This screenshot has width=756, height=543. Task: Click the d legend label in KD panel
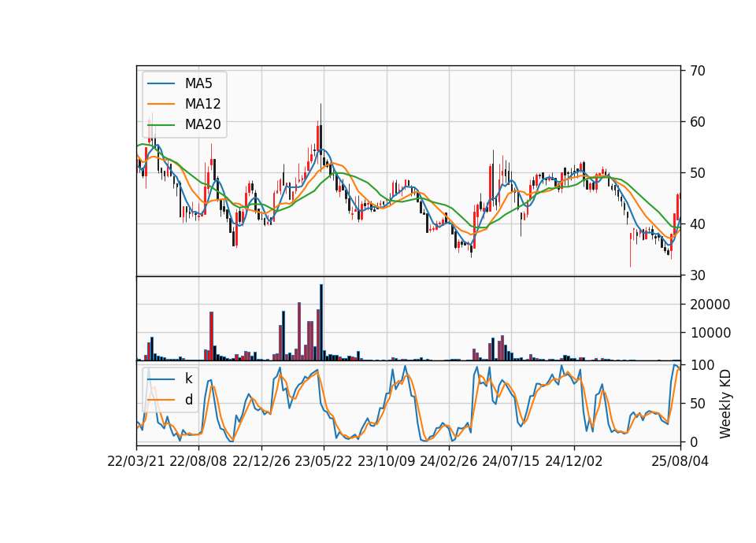[188, 400]
